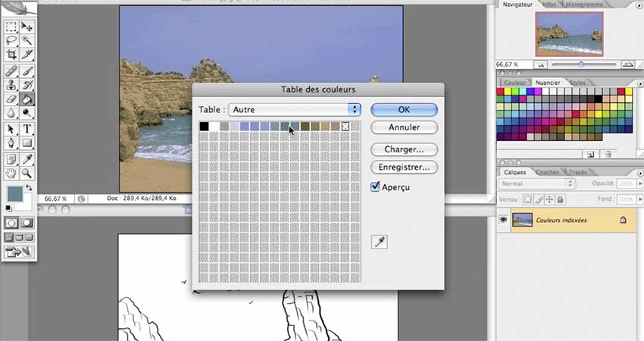Open the Table dropdown showing Autre

click(x=295, y=110)
